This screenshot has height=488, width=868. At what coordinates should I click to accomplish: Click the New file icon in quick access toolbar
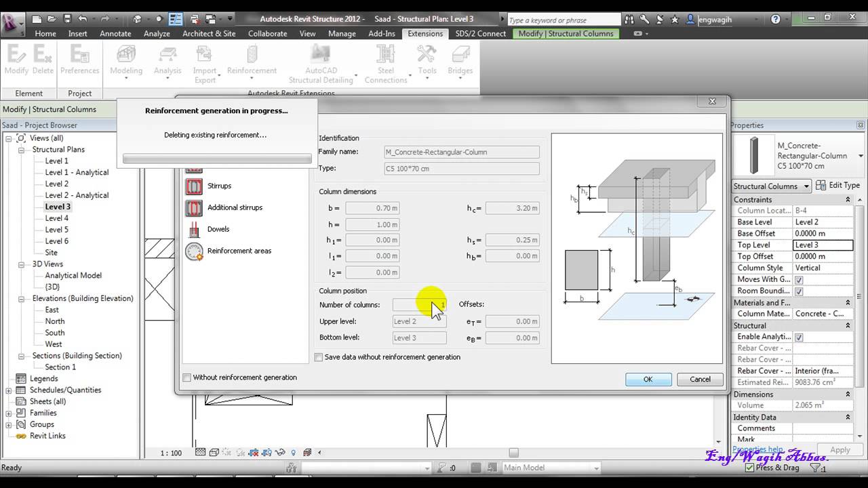[37, 19]
